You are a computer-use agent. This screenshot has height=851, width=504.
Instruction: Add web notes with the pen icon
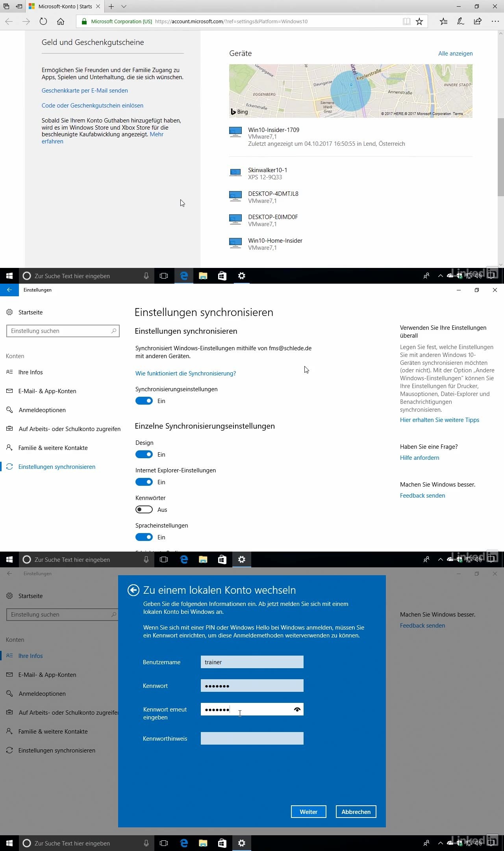tap(460, 22)
